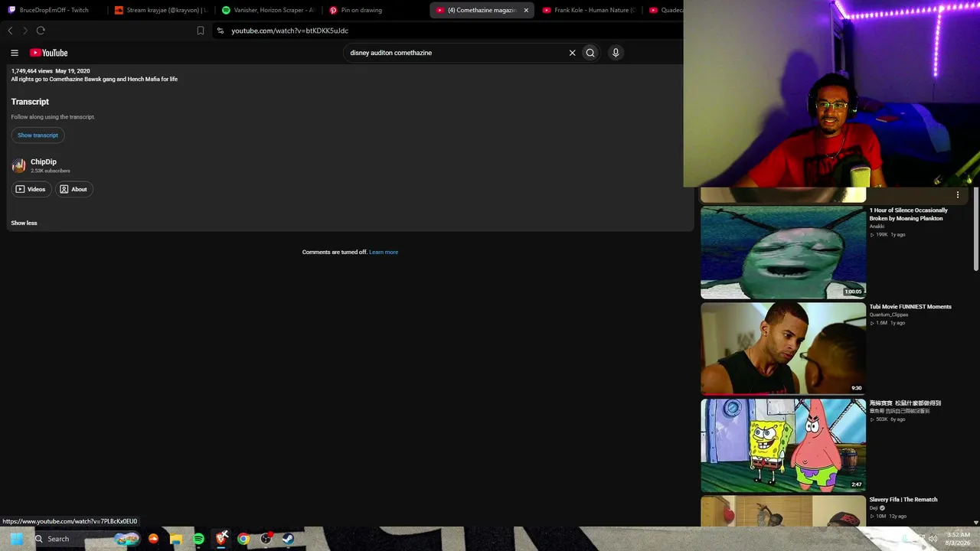The height and width of the screenshot is (551, 980).
Task: Open the clock and date in taskbar
Action: [958, 539]
